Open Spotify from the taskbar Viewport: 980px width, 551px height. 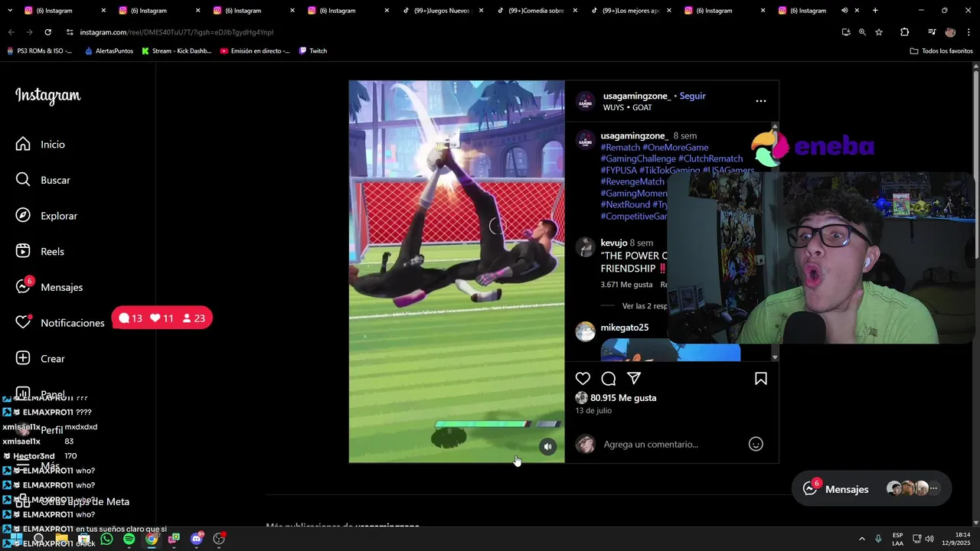click(129, 539)
